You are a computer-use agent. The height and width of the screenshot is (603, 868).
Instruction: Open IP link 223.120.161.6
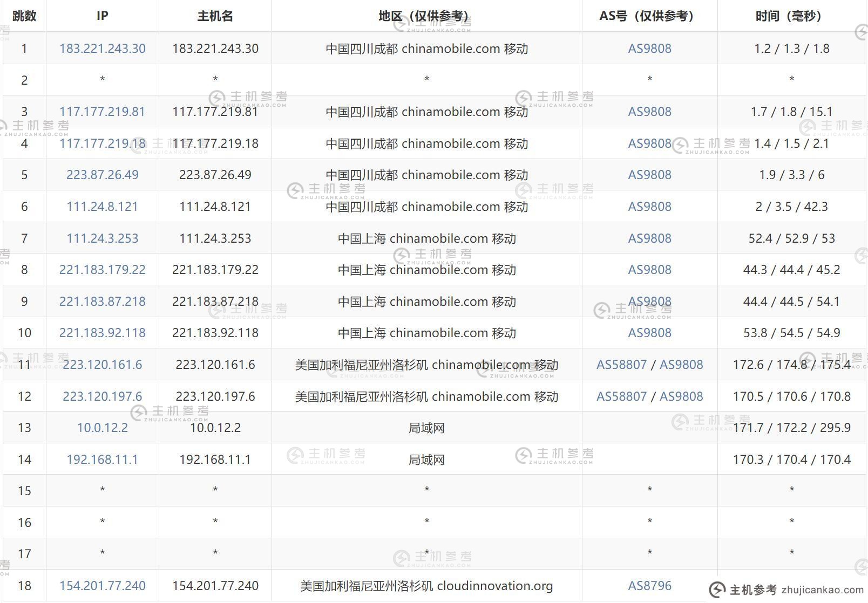point(102,365)
